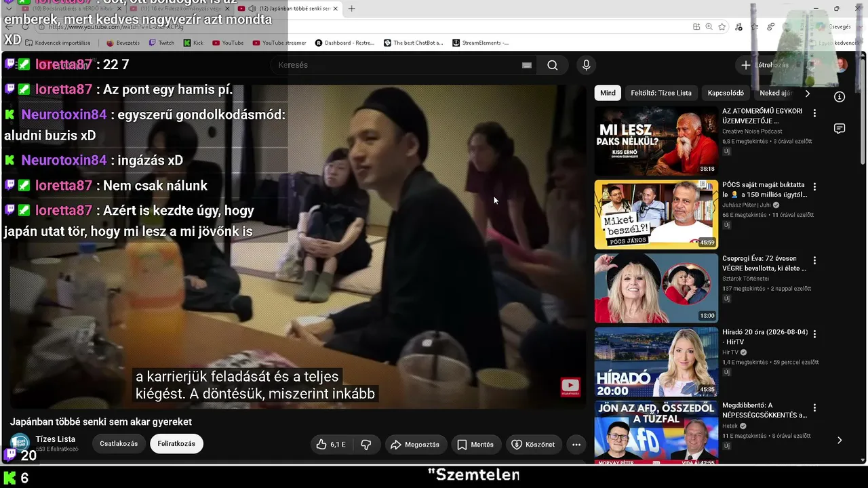Click the video title Japánban többé senki sem akar gyereket
868x488 pixels.
(101, 422)
